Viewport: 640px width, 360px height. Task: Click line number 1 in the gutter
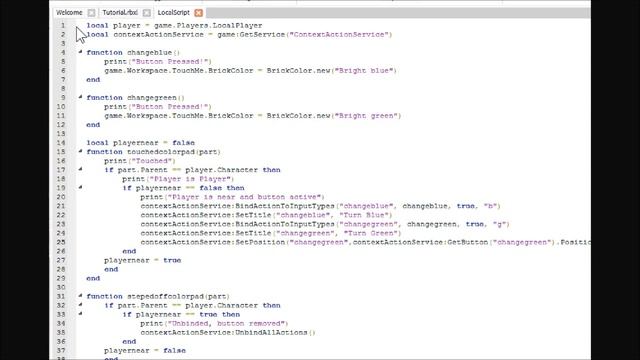click(63, 25)
